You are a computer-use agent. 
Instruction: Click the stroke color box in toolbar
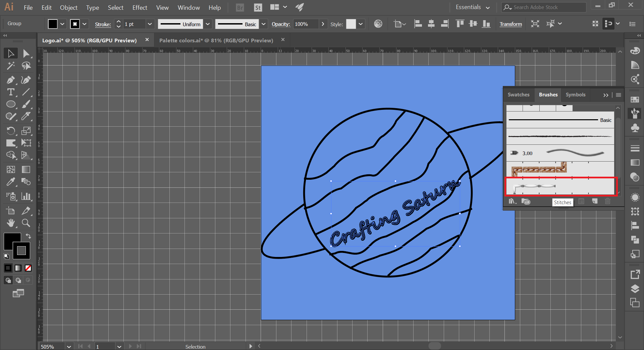pos(21,251)
